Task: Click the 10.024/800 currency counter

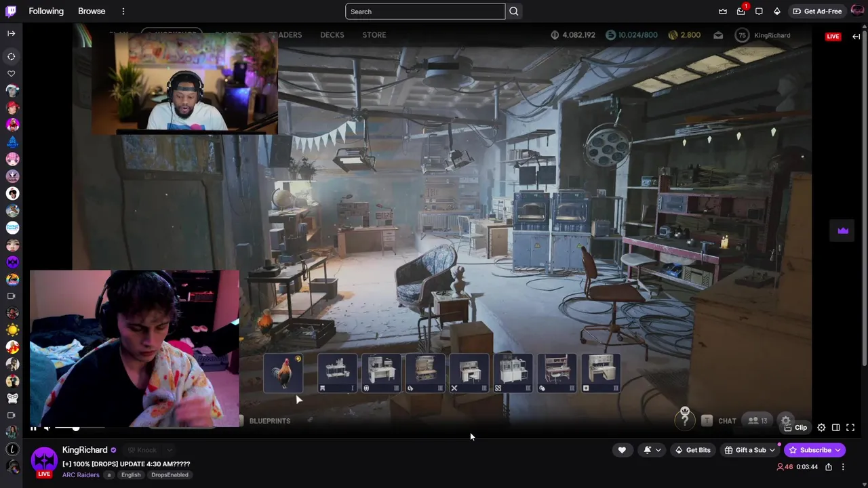Action: tap(631, 35)
